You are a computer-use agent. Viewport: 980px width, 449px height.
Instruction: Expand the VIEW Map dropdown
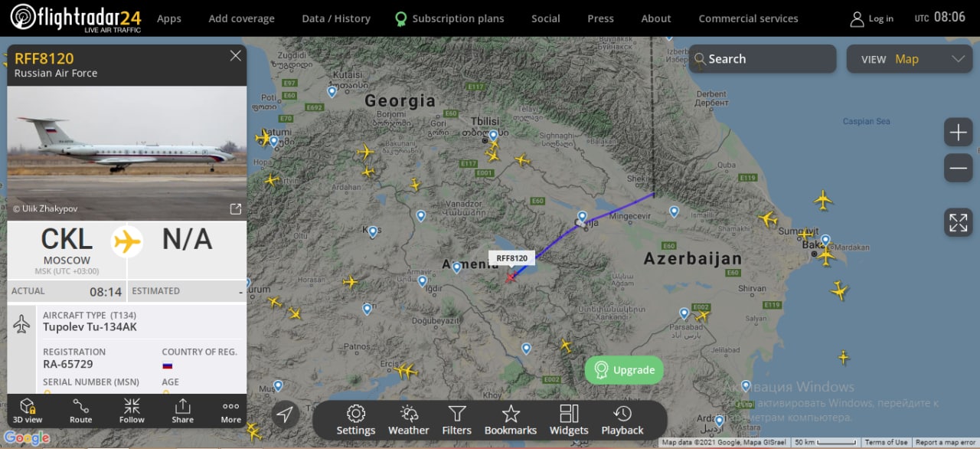(910, 59)
